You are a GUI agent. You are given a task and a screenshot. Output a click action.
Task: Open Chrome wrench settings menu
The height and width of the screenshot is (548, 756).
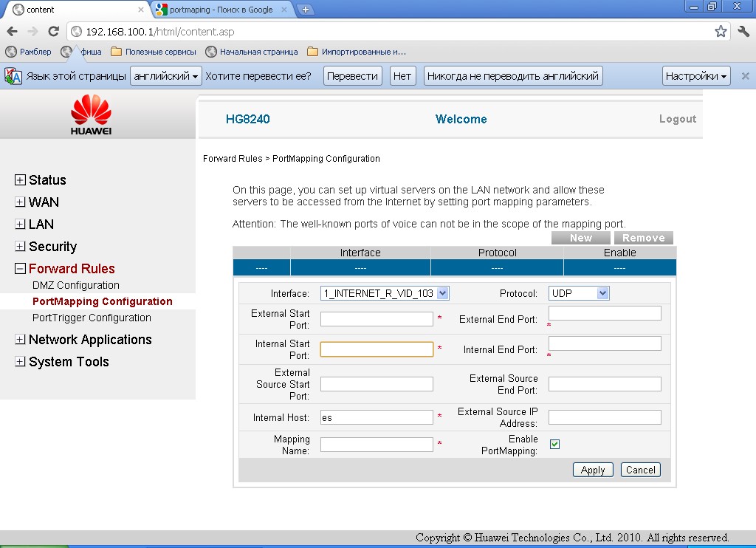(x=743, y=32)
